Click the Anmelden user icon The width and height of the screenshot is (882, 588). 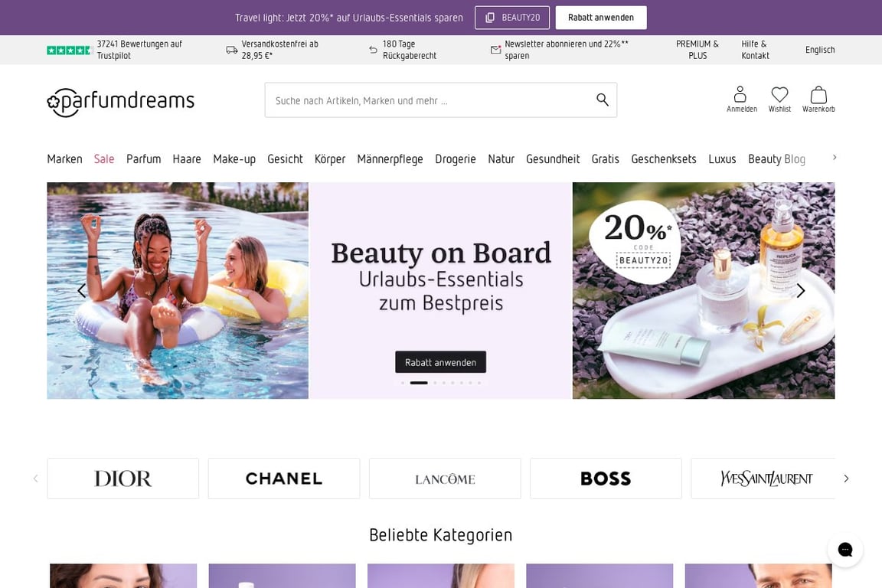pos(740,94)
